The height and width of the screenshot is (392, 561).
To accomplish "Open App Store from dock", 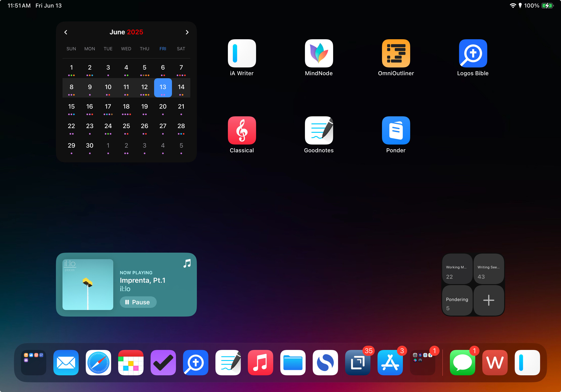I will tap(390, 362).
